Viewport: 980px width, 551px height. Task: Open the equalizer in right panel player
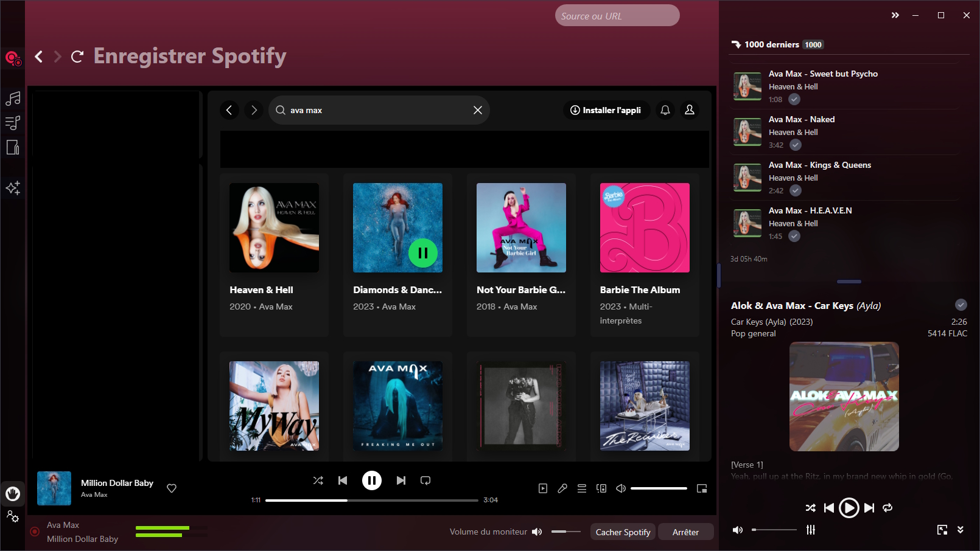811,530
